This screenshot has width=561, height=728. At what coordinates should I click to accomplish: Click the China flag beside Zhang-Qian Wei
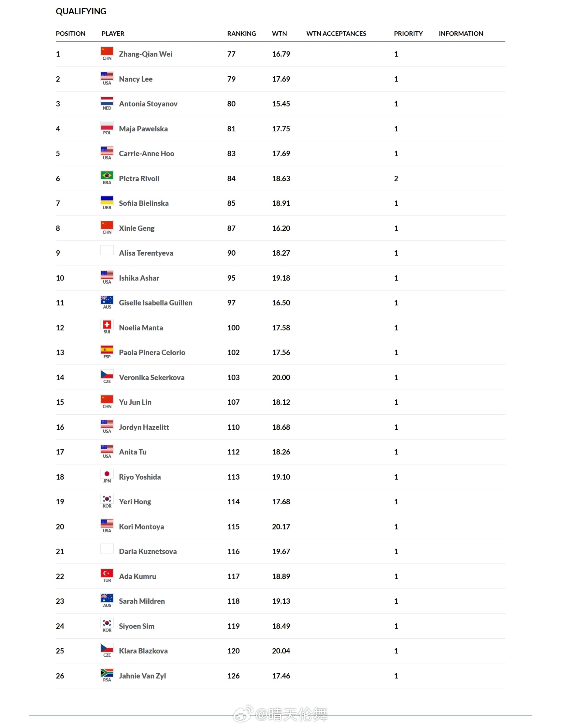107,51
